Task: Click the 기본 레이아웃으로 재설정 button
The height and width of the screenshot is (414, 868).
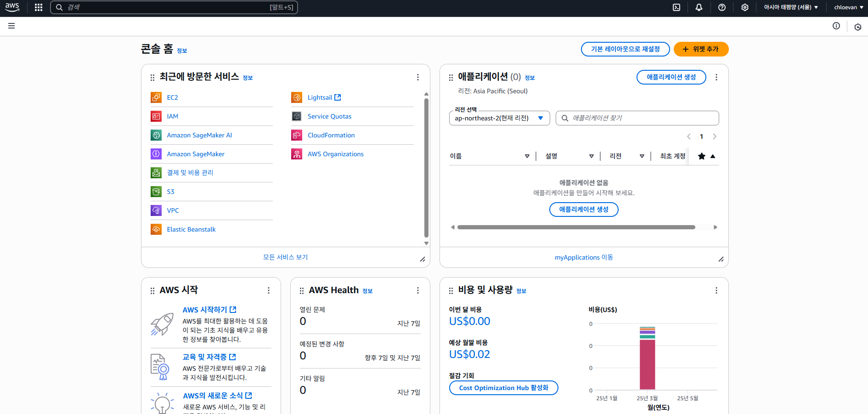Action: (625, 49)
